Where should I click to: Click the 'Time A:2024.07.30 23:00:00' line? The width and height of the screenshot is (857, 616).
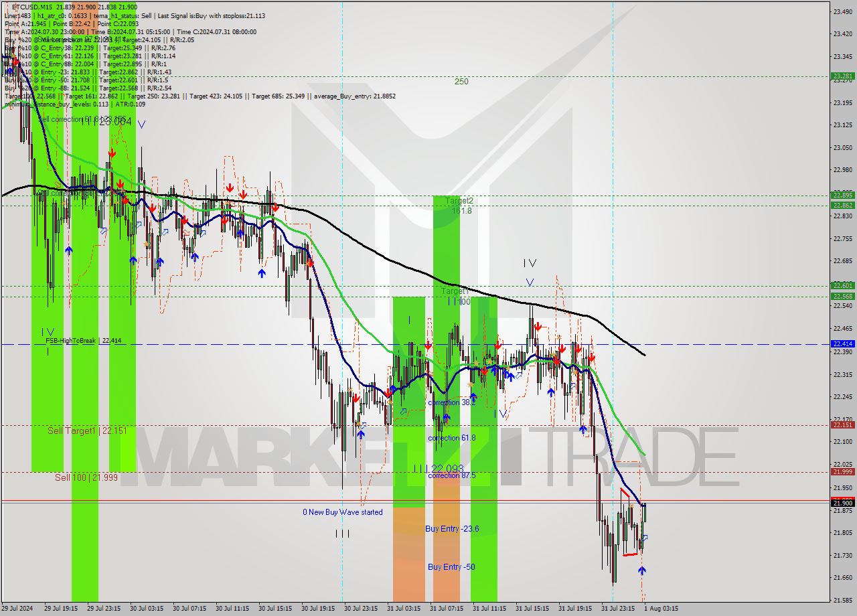[44, 31]
